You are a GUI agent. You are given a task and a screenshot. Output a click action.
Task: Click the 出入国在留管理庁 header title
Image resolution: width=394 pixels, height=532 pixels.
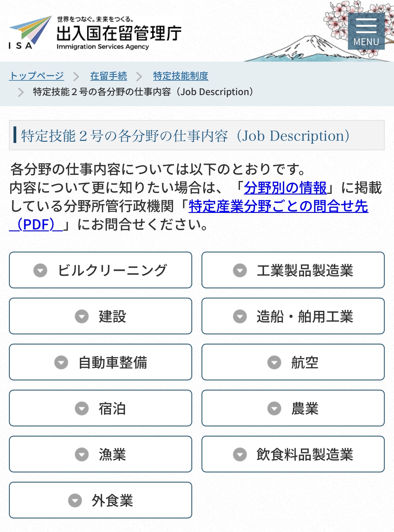click(x=119, y=33)
